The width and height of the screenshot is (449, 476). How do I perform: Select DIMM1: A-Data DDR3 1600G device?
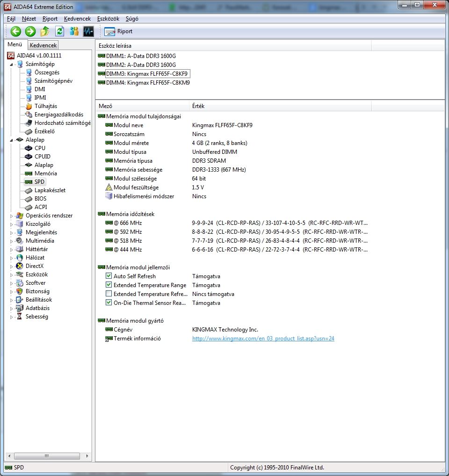[x=141, y=56]
